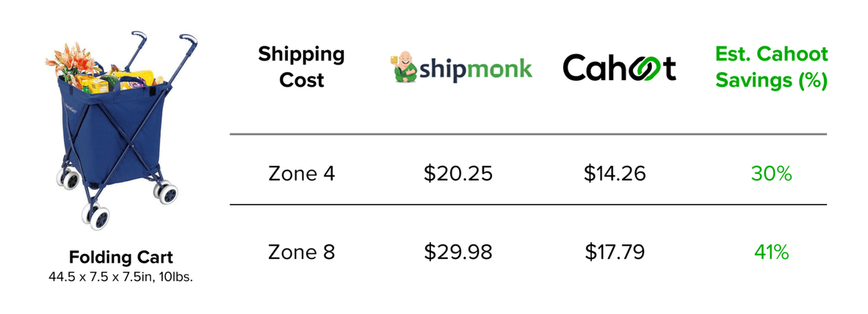868x314 pixels.
Task: Click the Zone 4 row label
Action: click(x=300, y=174)
